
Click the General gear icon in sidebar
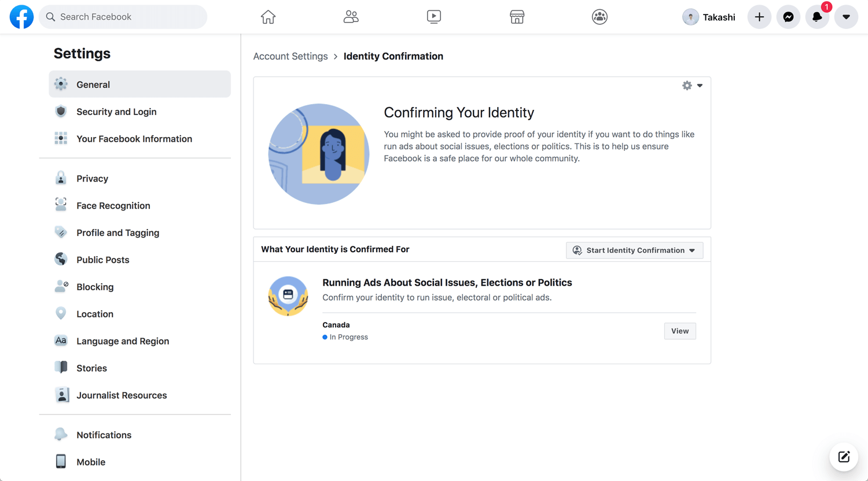pos(61,84)
